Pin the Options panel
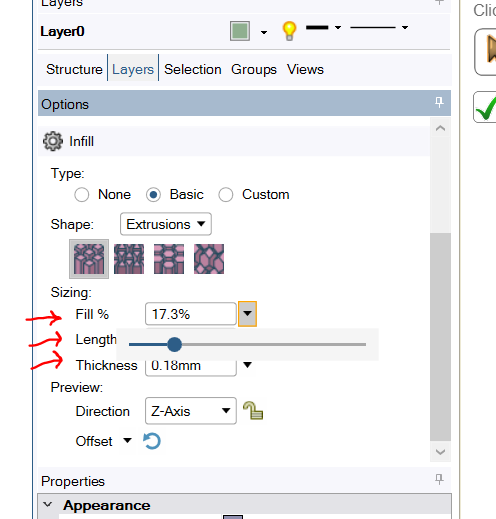This screenshot has width=496, height=519. (439, 102)
